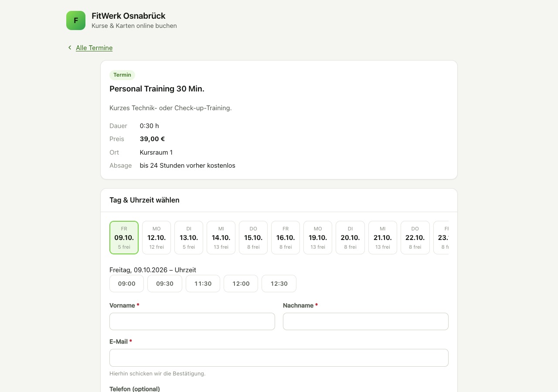Viewport: 558px width, 392px height.
Task: Focus the Nachname input field
Action: click(366, 321)
